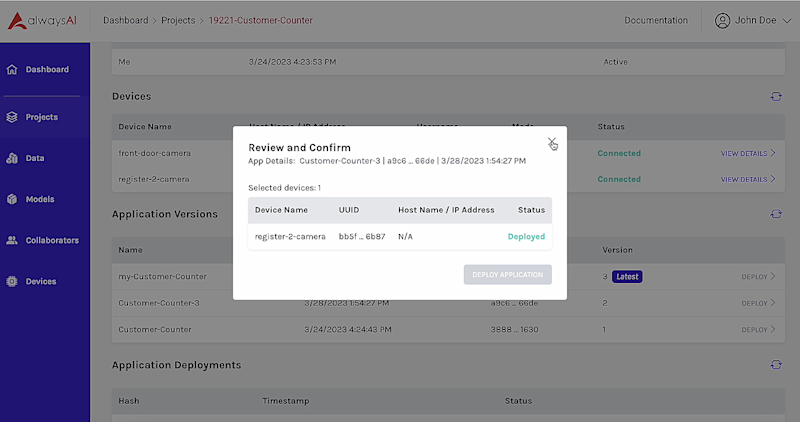Click the alwaysAI logo
This screenshot has width=800, height=422.
(42, 20)
